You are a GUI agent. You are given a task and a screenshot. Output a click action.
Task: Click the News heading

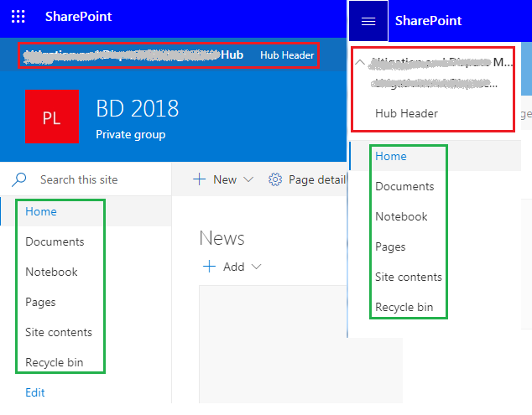222,238
